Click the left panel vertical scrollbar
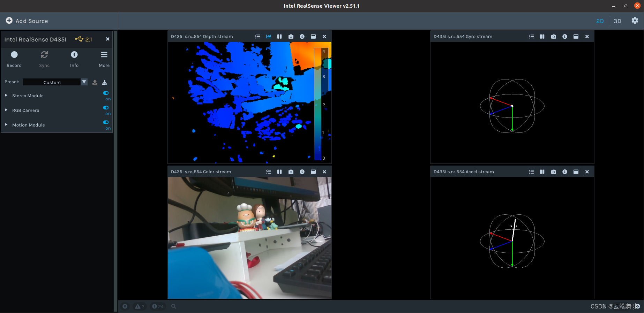 pos(115,171)
